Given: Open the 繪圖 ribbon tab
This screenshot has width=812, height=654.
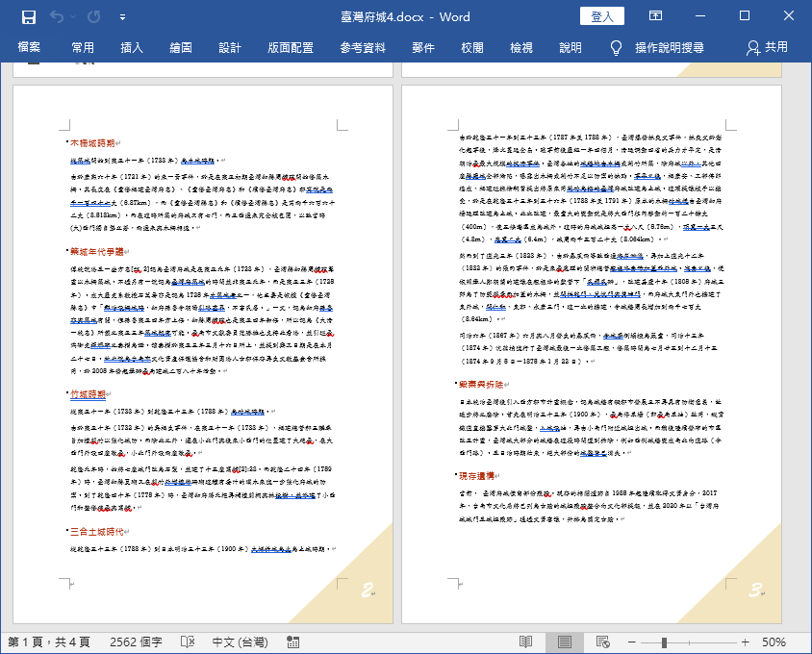Looking at the screenshot, I should (x=181, y=48).
